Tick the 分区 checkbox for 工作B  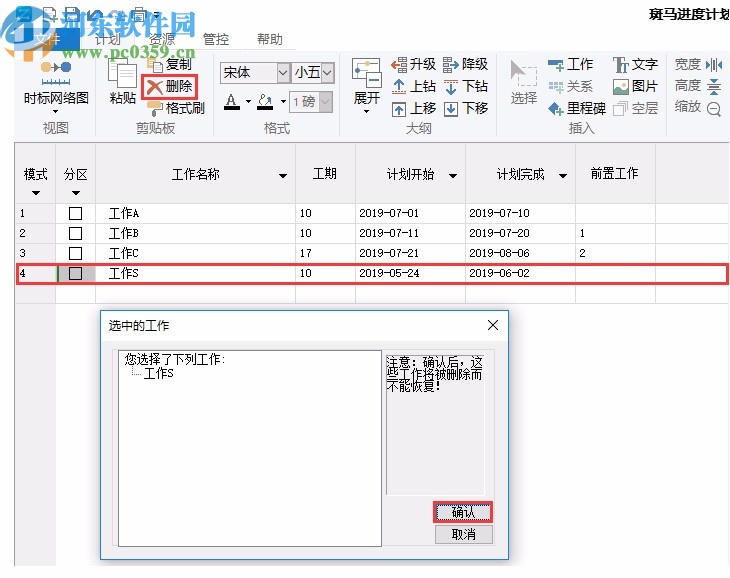75,233
